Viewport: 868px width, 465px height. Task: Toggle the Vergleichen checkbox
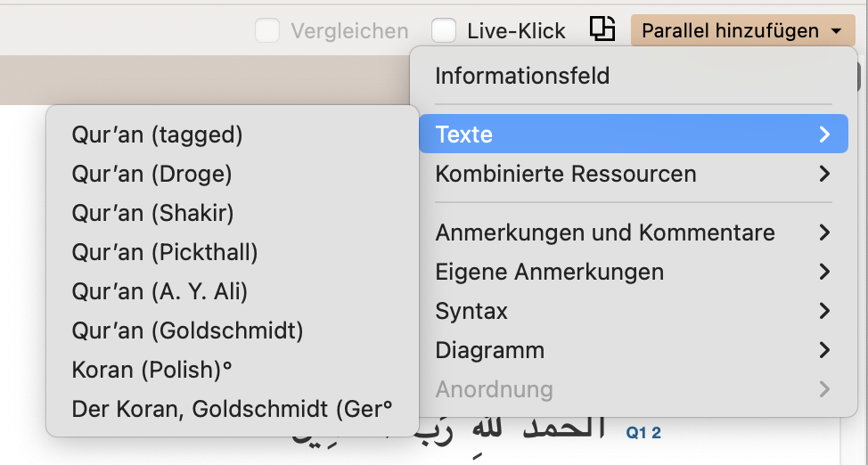tap(266, 30)
